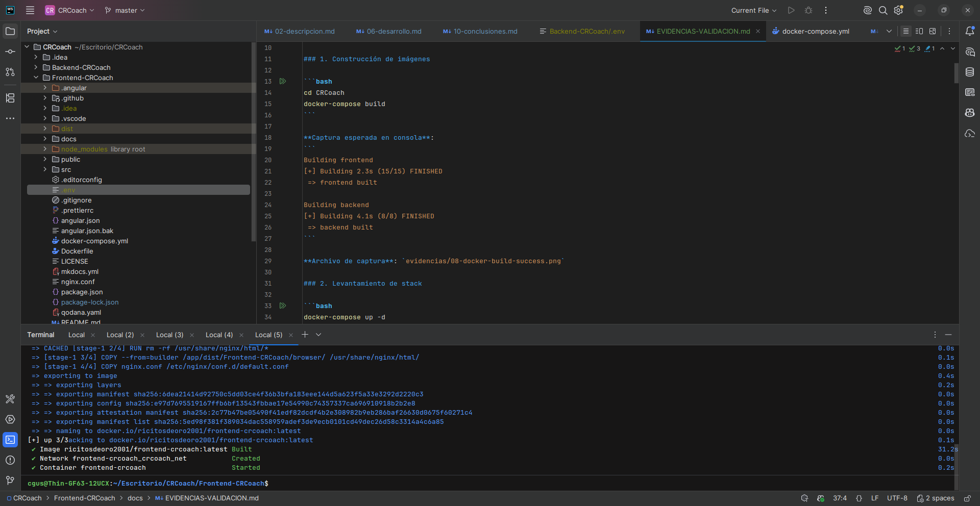Viewport: 980px width, 506px height.
Task: Open more run actions menu
Action: (826, 10)
